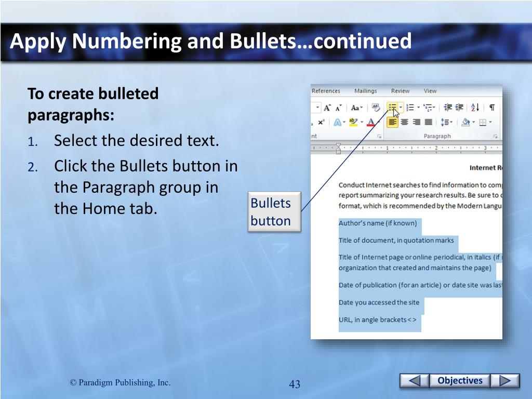
Task: Toggle Justify alignment button
Action: [x=429, y=122]
